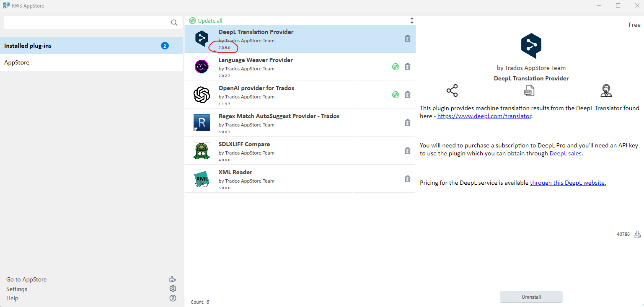The width and height of the screenshot is (644, 307).
Task: Select Installed plug-ins section
Action: pyautogui.click(x=91, y=46)
